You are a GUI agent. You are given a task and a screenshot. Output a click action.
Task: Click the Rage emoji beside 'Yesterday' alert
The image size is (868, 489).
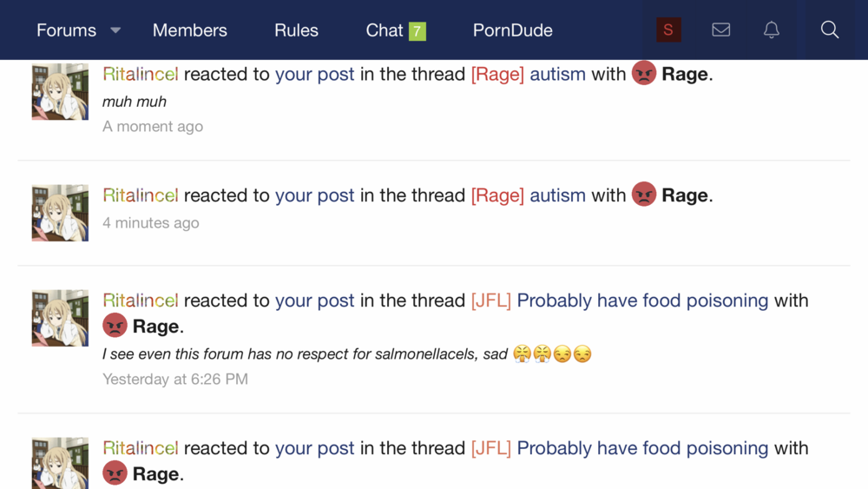(115, 327)
